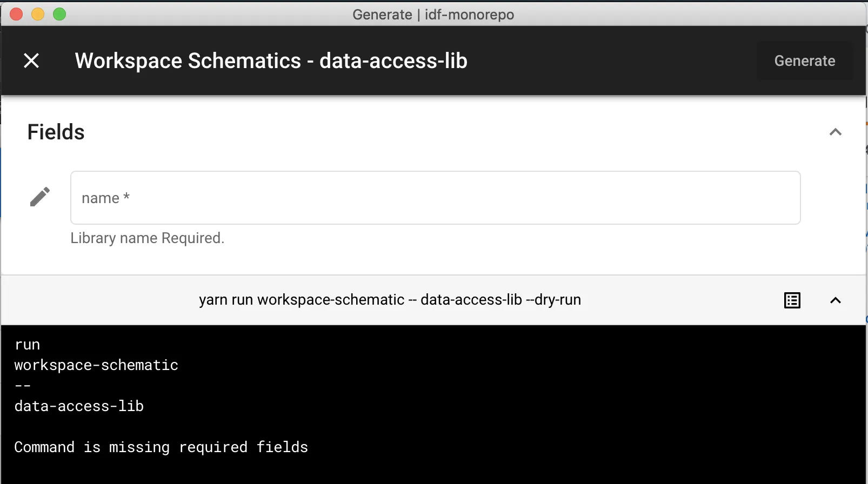Collapse the Fields section chevron

[x=835, y=132]
